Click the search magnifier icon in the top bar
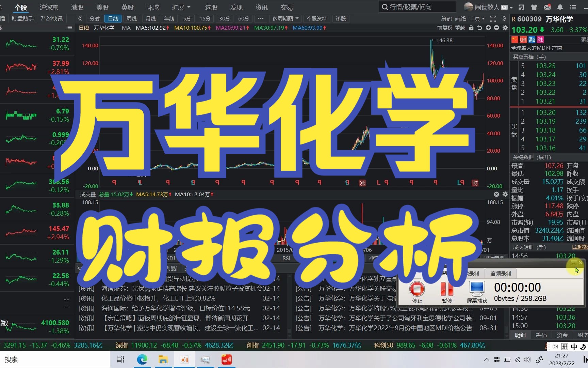The width and height of the screenshot is (588, 368). [x=385, y=7]
